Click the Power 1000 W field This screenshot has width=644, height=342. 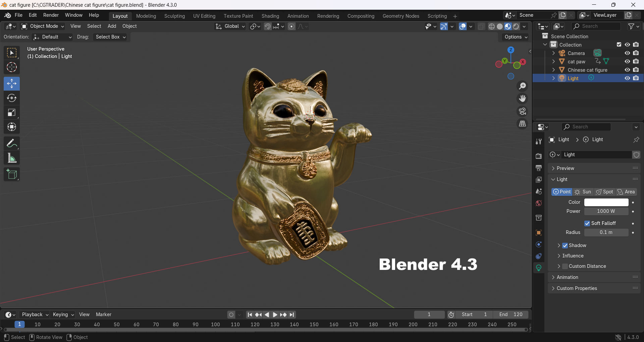point(606,211)
